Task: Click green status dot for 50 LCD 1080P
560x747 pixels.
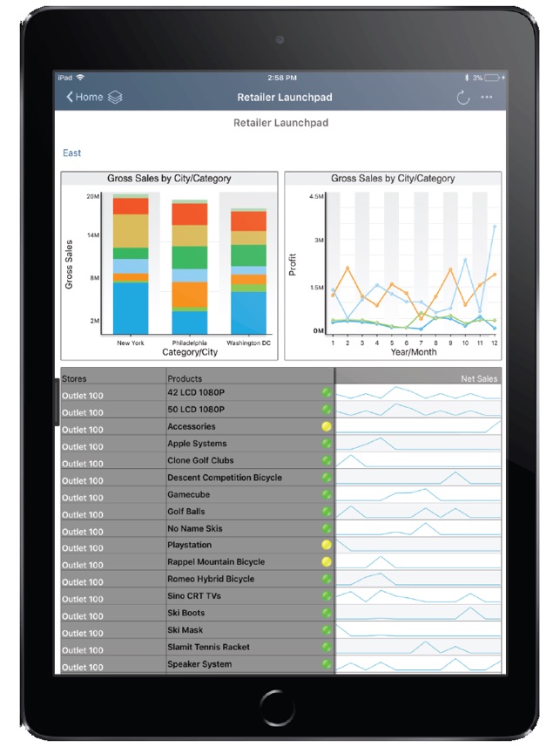Action: tap(327, 409)
